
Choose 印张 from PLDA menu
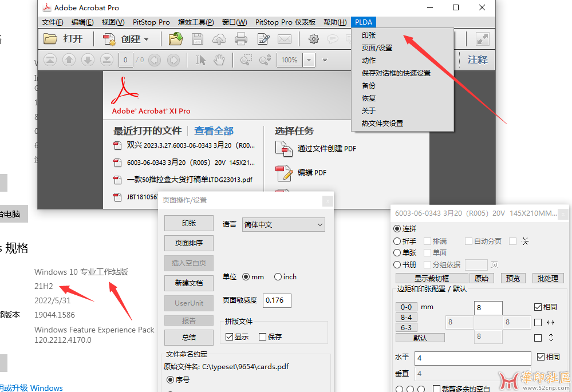(369, 35)
